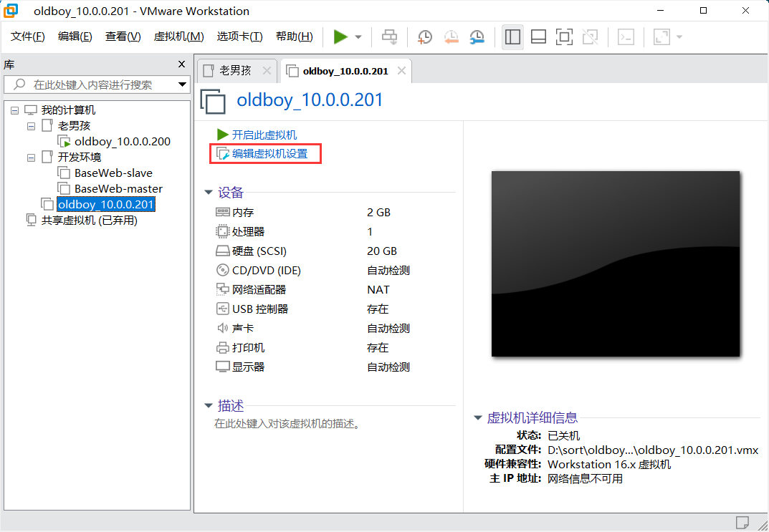Viewport: 769px width, 532px height.
Task: Close the 老男孩 tab
Action: tap(267, 71)
